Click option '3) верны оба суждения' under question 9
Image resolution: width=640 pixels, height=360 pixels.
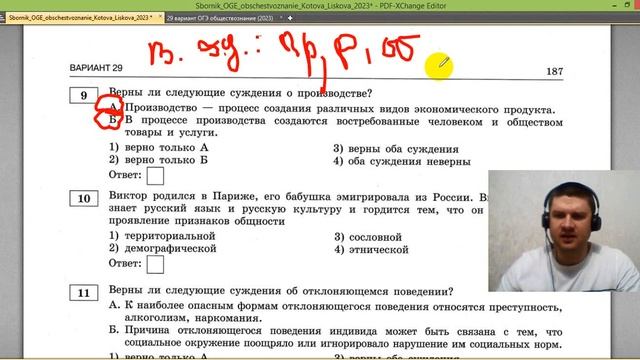pyautogui.click(x=396, y=149)
